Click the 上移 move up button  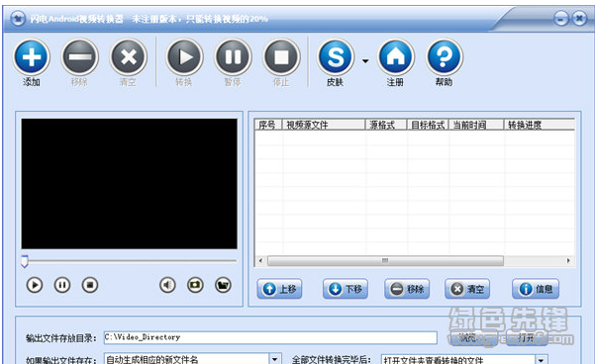279,289
